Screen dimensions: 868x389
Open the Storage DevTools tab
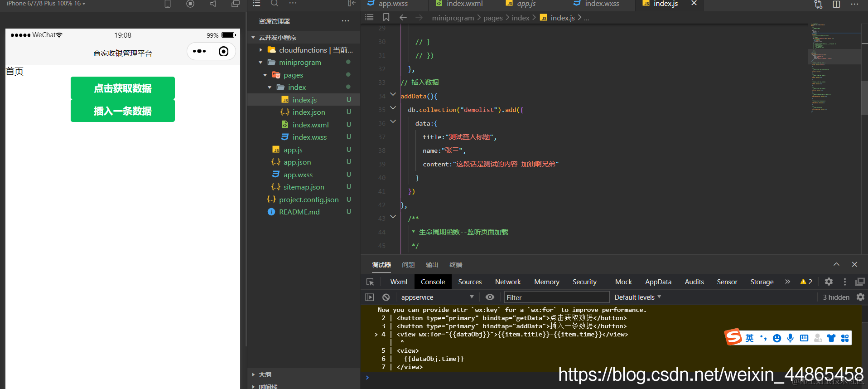tap(762, 282)
